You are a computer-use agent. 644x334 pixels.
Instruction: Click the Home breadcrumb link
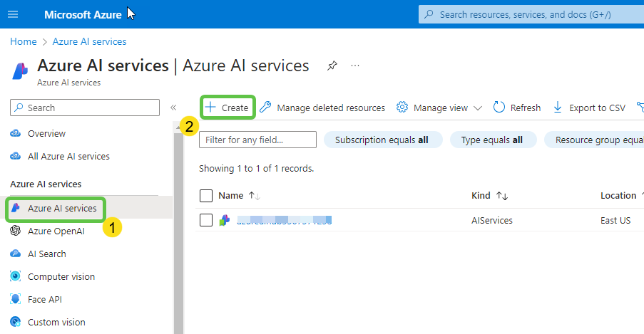(x=23, y=41)
